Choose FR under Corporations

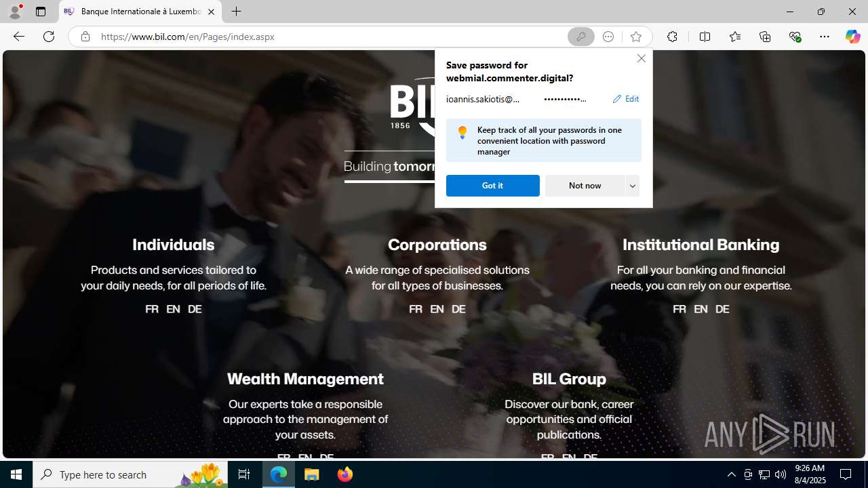pos(416,309)
